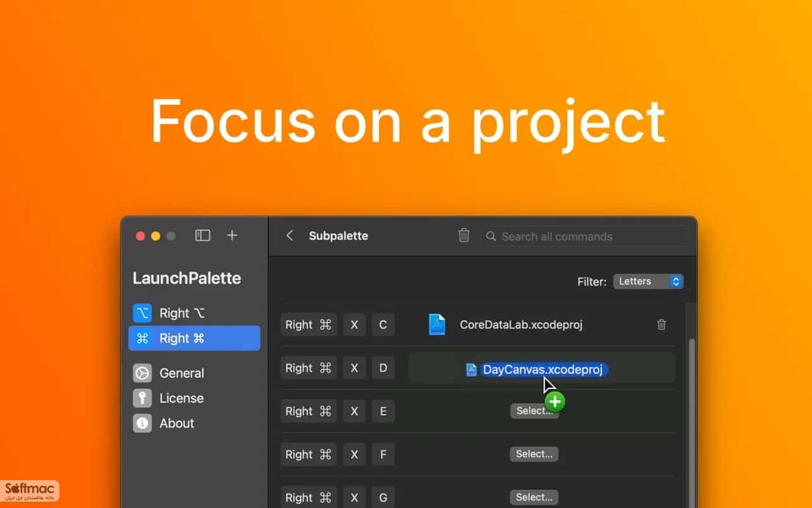Click the LaunchPalette sidebar heading
This screenshot has width=812, height=508.
187,278
